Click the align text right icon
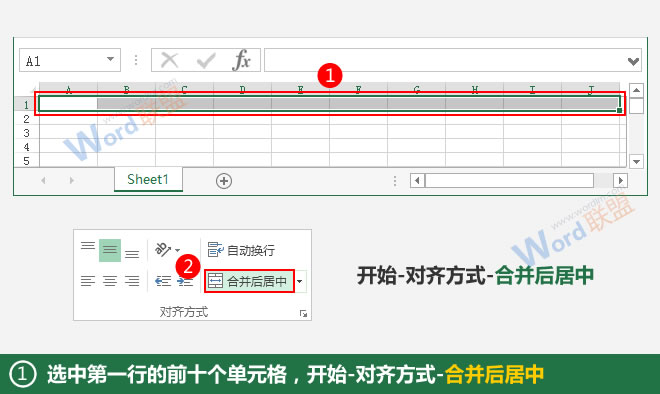The image size is (660, 394). pyautogui.click(x=132, y=281)
